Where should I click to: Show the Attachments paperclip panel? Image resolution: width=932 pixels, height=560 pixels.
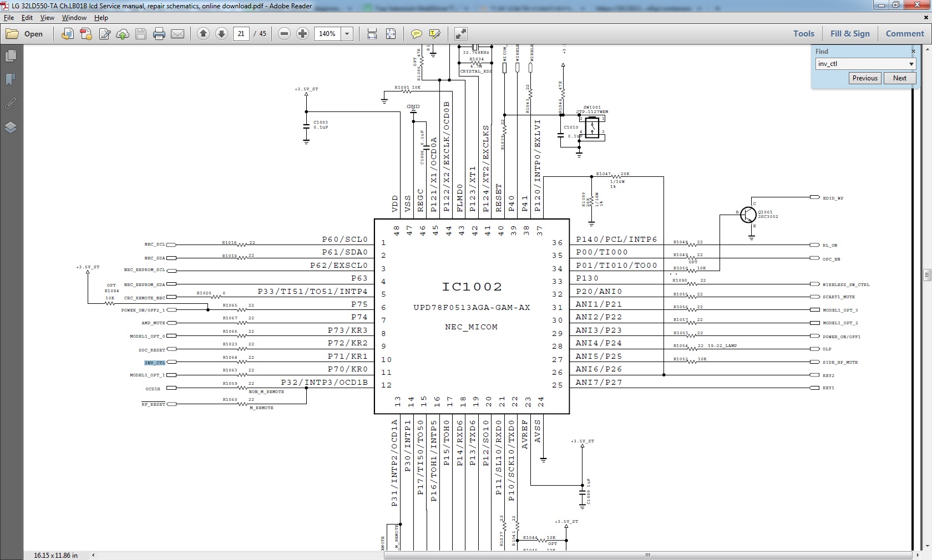11,104
